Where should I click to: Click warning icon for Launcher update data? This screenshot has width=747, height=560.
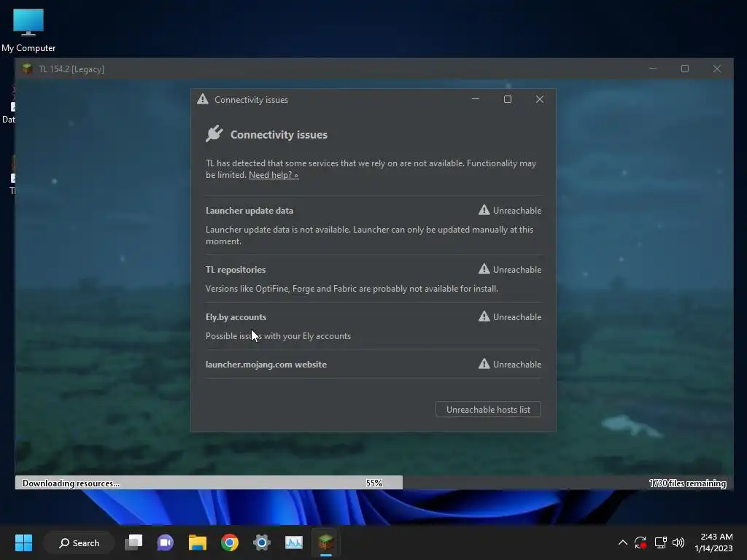[484, 210]
